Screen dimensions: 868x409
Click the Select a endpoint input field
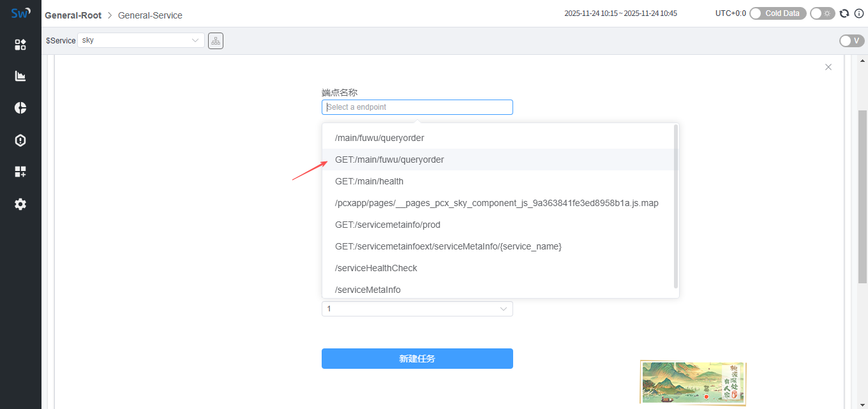pos(417,107)
